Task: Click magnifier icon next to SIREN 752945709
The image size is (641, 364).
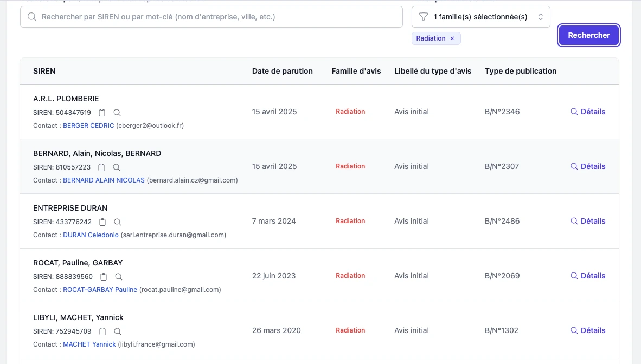Action: coord(117,331)
